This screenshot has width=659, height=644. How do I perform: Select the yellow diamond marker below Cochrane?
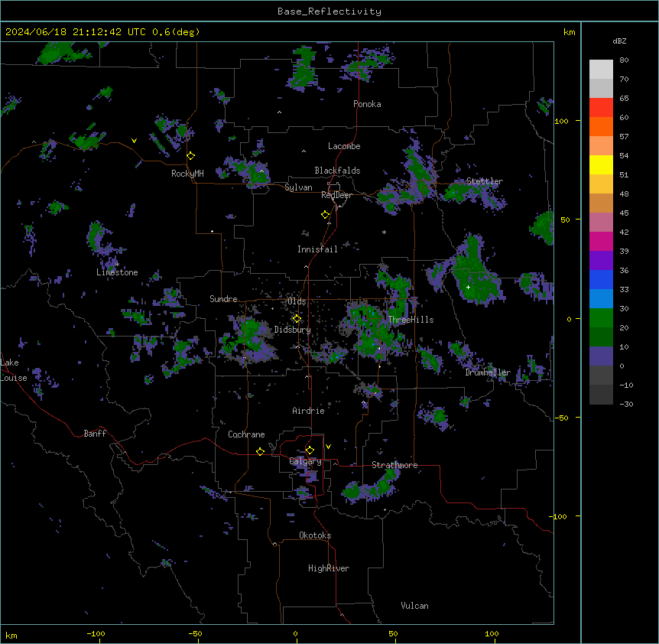(260, 451)
